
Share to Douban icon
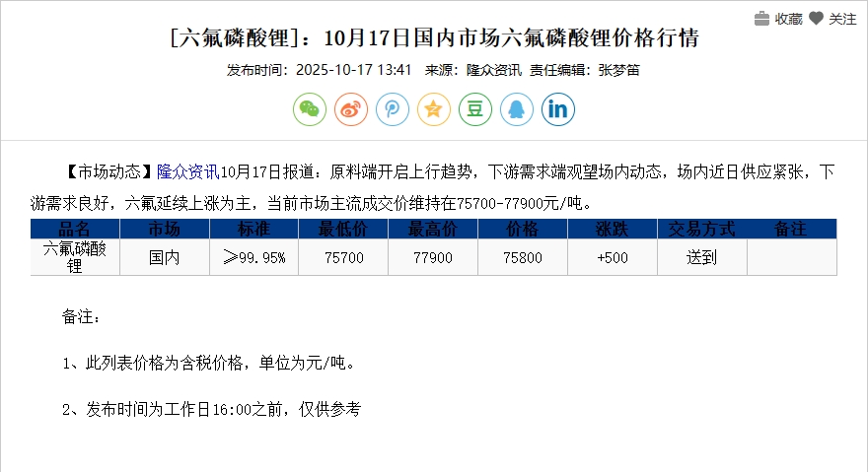tap(475, 109)
